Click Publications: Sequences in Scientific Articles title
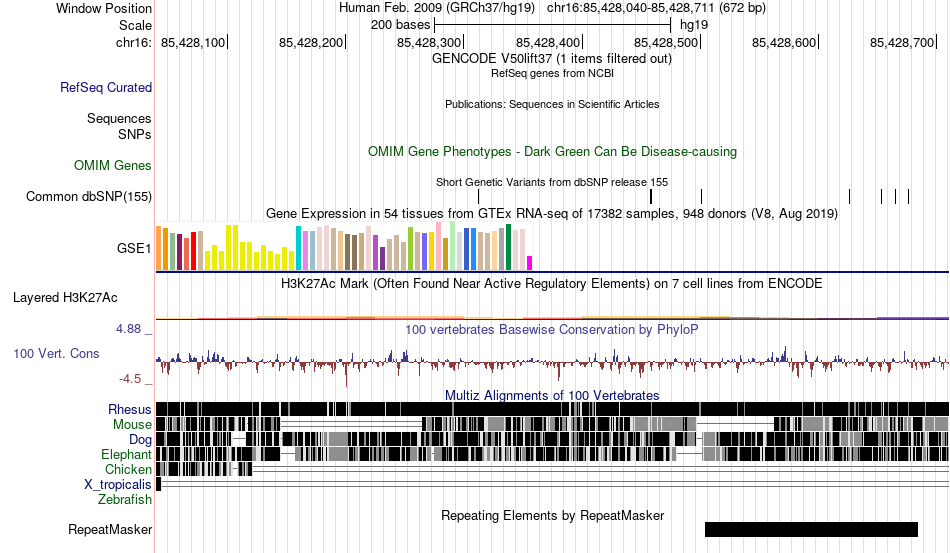This screenshot has width=950, height=553. [552, 104]
